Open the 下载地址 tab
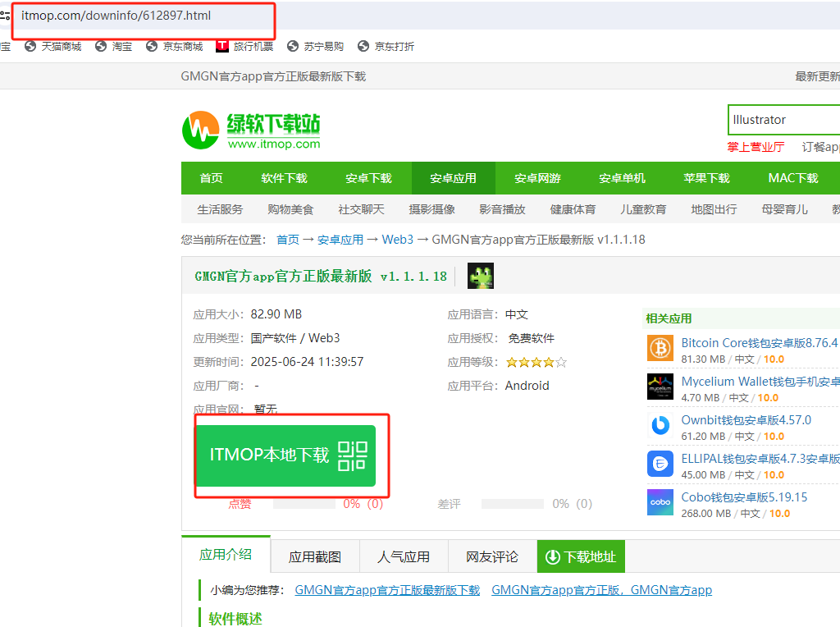This screenshot has width=840, height=627. click(581, 556)
